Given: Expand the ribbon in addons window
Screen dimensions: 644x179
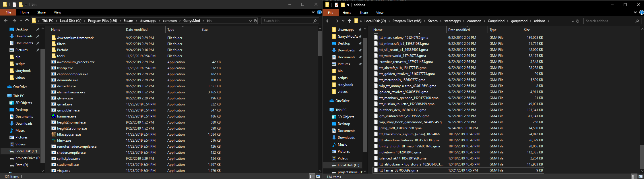Looking at the screenshot, I should (x=635, y=13).
